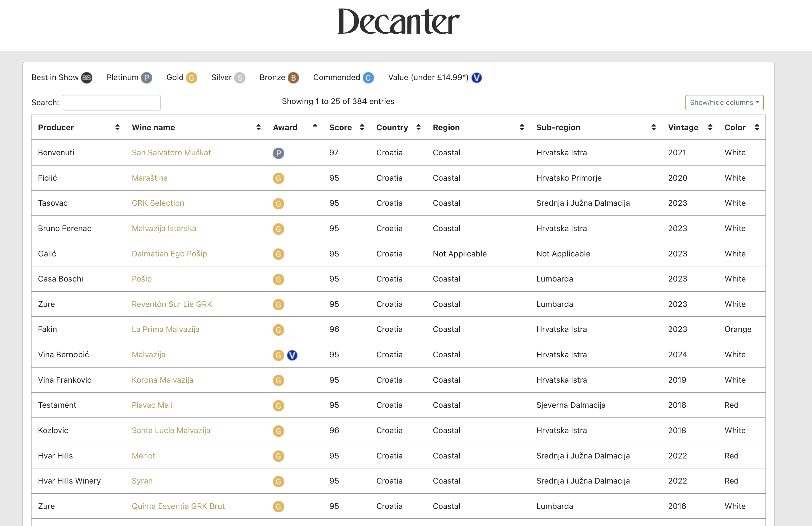Click Gold award icon for Vina Frankovic
This screenshot has height=526, width=812.
pyautogui.click(x=278, y=380)
